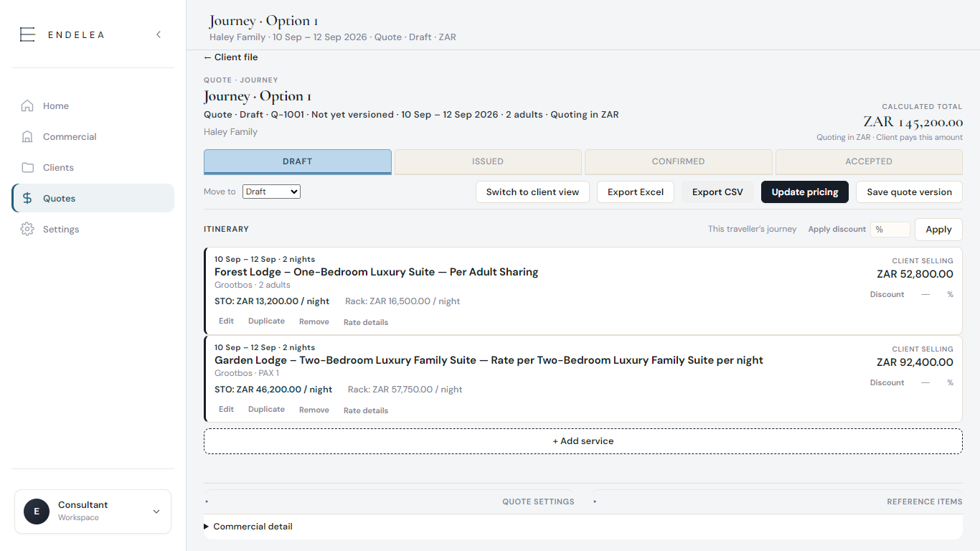Screen dimensions: 980x551
Task: Click the Apply discount percent input
Action: click(890, 230)
